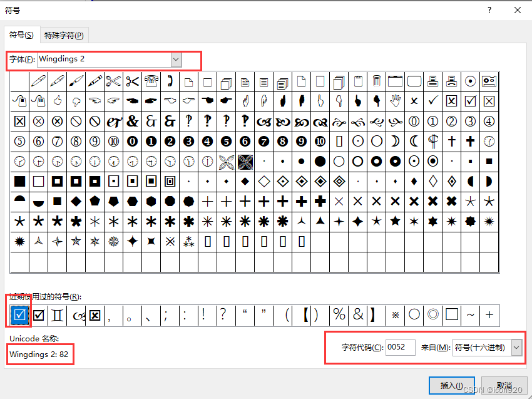Pick the black circled digit 3 symbol
Image resolution: width=532 pixels, height=399 pixels.
(188, 142)
